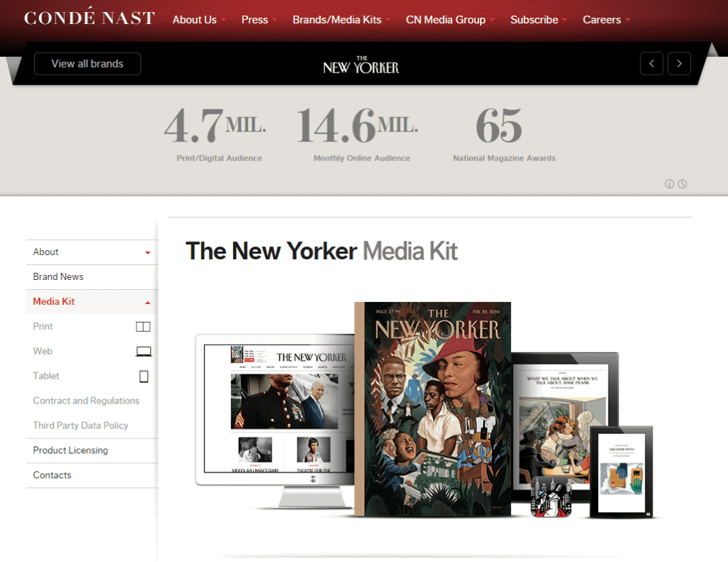728x562 pixels.
Task: Click the New Yorker magazine cover image
Action: click(x=433, y=409)
